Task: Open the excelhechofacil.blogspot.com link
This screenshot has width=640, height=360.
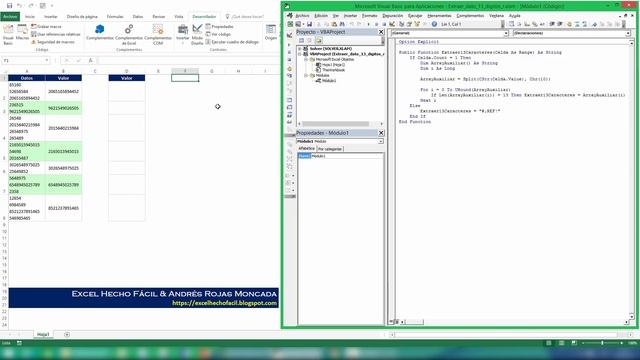Action: (224, 303)
